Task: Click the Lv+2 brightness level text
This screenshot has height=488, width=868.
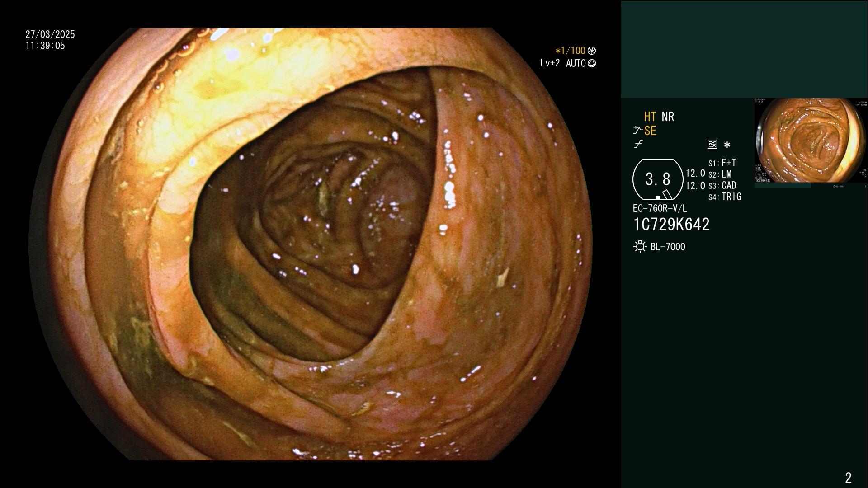Action: coord(550,63)
